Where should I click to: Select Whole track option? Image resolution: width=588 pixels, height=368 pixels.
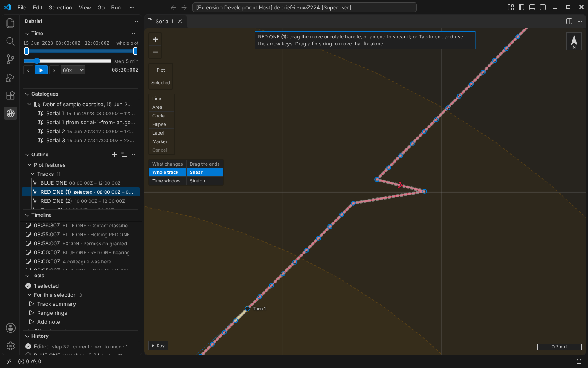click(167, 172)
